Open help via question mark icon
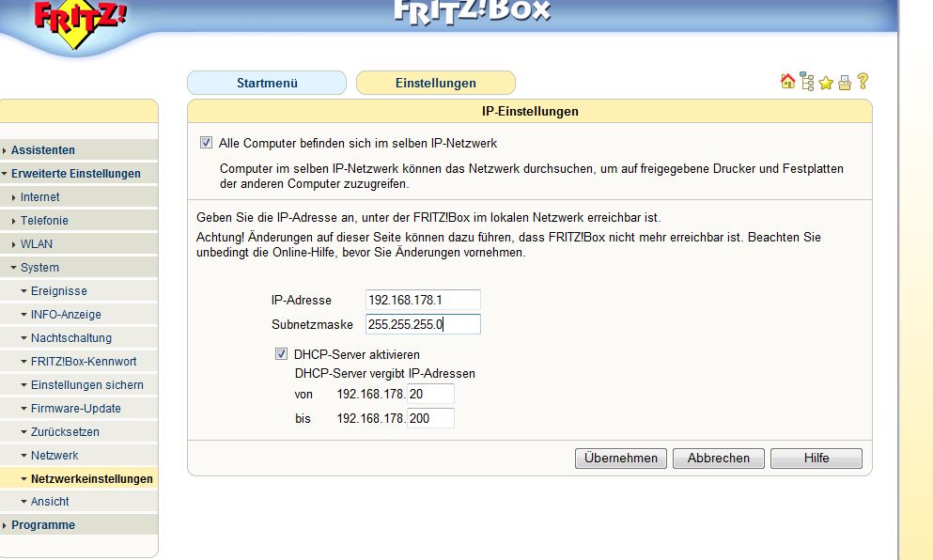Viewport: 933px width, 560px height. [863, 81]
